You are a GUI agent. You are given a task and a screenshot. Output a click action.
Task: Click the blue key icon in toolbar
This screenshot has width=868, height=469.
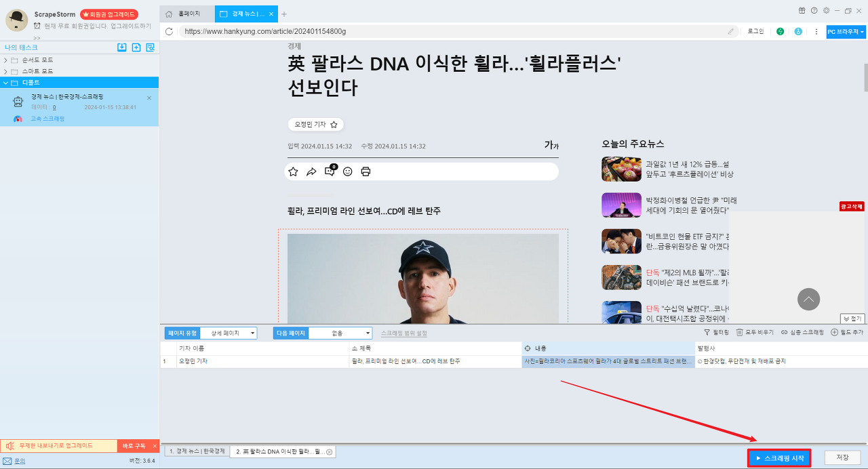pyautogui.click(x=798, y=31)
